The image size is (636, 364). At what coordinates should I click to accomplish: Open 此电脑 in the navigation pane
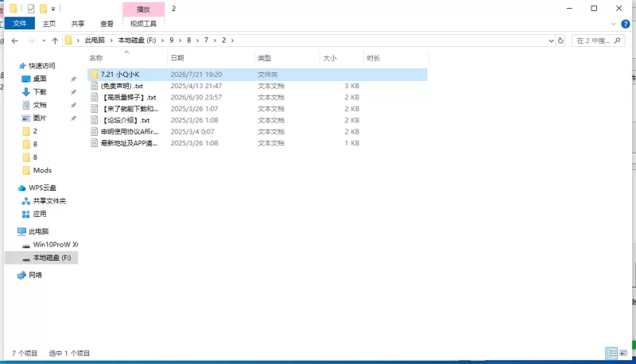(x=38, y=231)
